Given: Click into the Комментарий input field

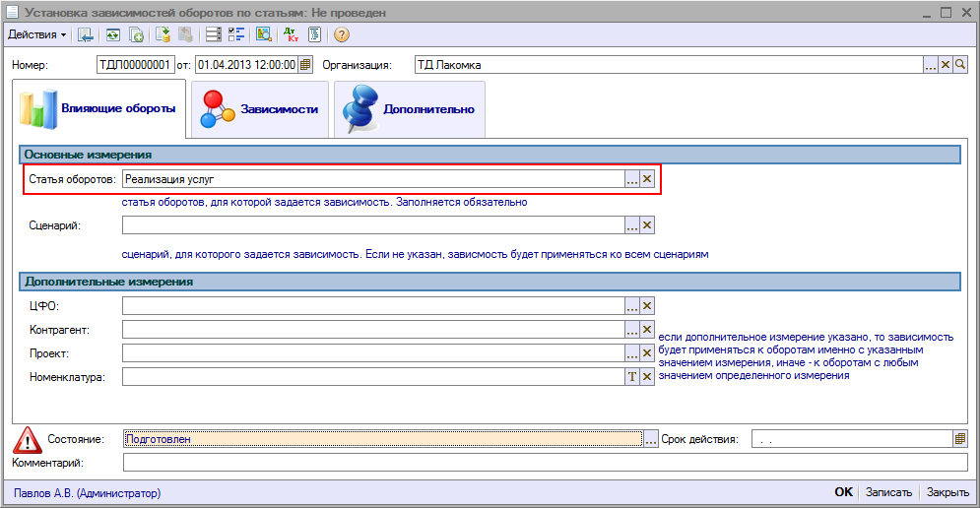Looking at the screenshot, I should tap(544, 463).
